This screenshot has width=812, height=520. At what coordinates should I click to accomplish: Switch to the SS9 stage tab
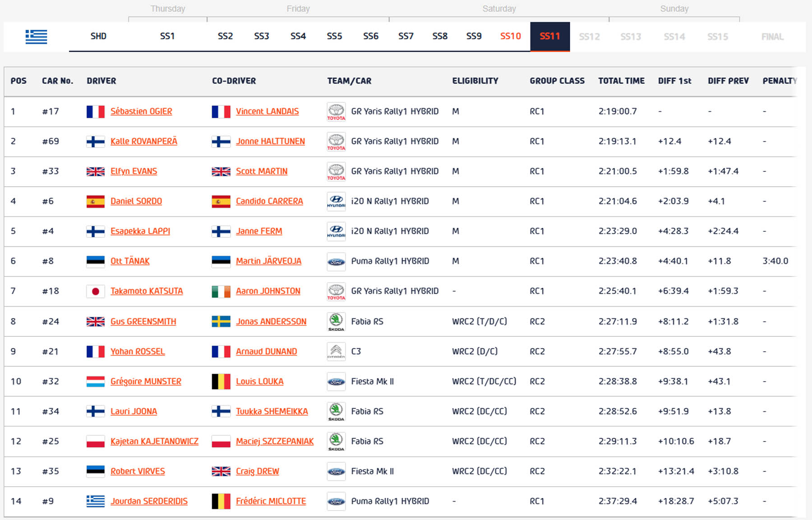[474, 36]
